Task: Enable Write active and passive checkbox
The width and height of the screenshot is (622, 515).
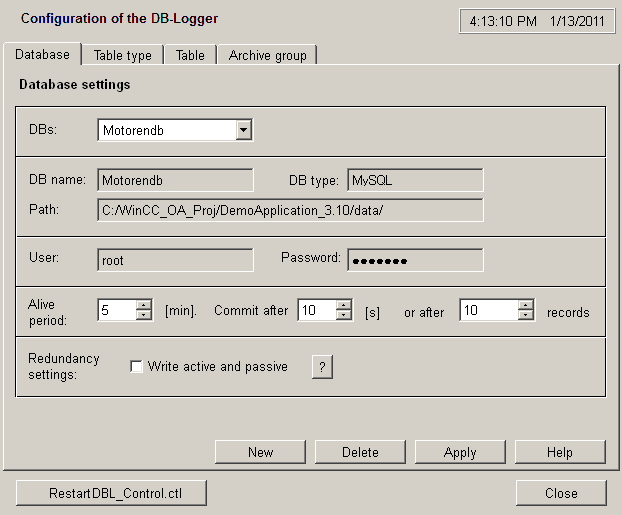Action: [x=137, y=367]
